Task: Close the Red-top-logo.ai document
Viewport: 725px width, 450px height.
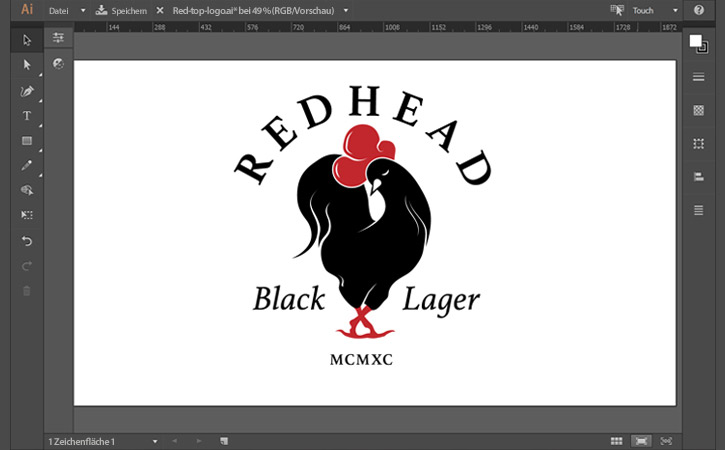Action: pos(160,10)
